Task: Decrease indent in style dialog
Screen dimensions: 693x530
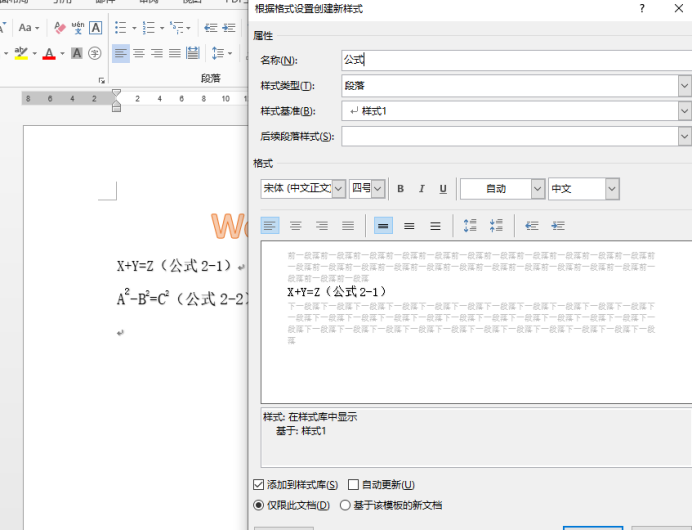Action: (532, 226)
